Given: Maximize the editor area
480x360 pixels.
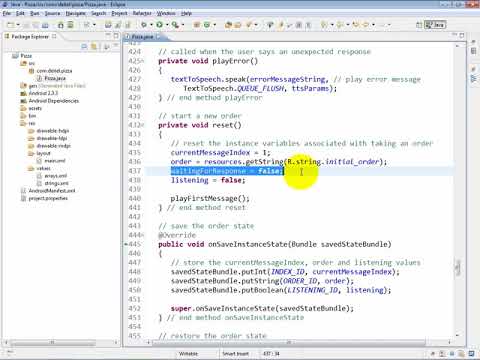Looking at the screenshot, I should [x=462, y=35].
